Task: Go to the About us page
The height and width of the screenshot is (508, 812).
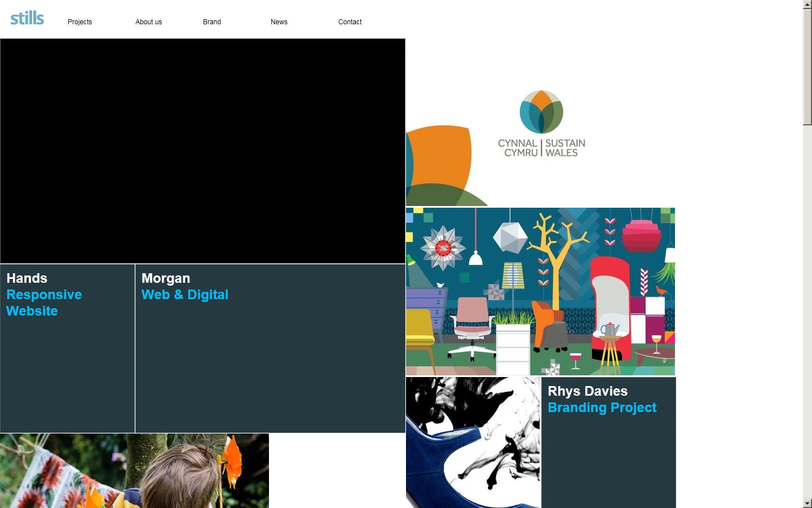Action: (x=148, y=22)
